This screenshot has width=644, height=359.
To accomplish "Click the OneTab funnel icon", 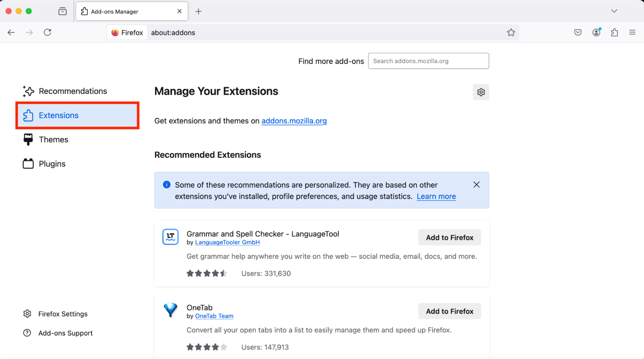I will tap(170, 310).
